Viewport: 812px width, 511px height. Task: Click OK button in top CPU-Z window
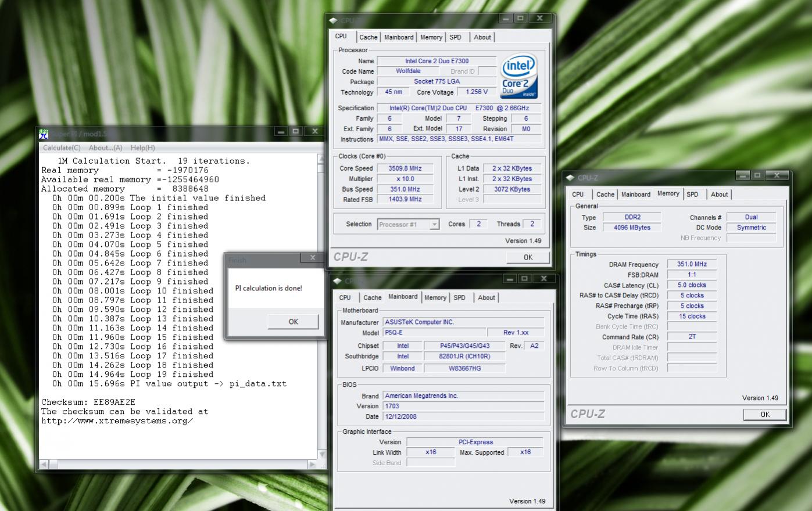click(528, 257)
